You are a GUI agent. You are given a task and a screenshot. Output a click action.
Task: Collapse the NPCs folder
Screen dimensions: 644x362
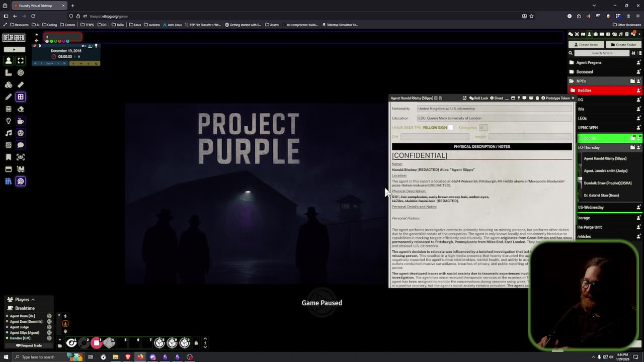click(605, 81)
